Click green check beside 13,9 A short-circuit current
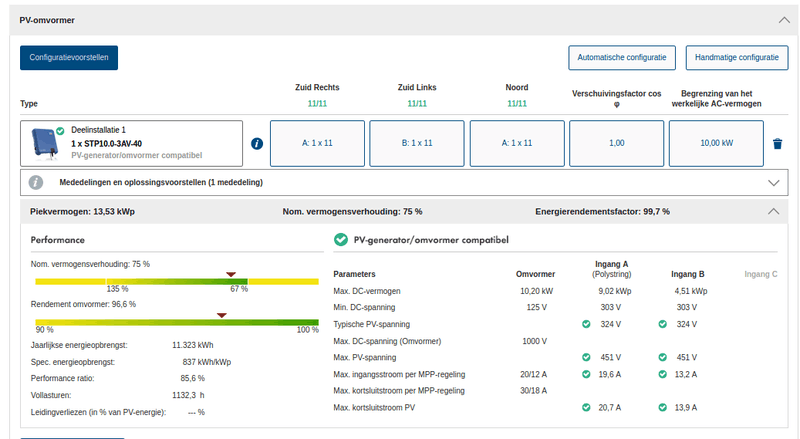 tap(662, 408)
